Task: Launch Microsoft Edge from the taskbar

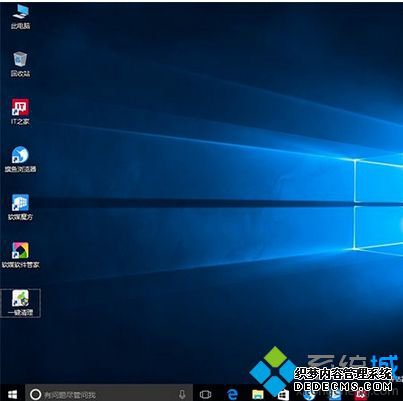Action: pos(232,395)
